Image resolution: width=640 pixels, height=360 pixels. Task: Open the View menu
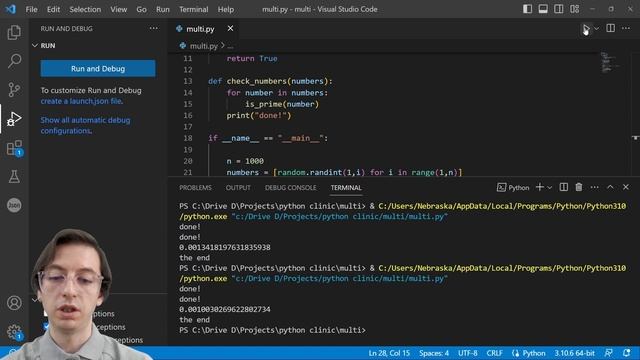pyautogui.click(x=118, y=9)
